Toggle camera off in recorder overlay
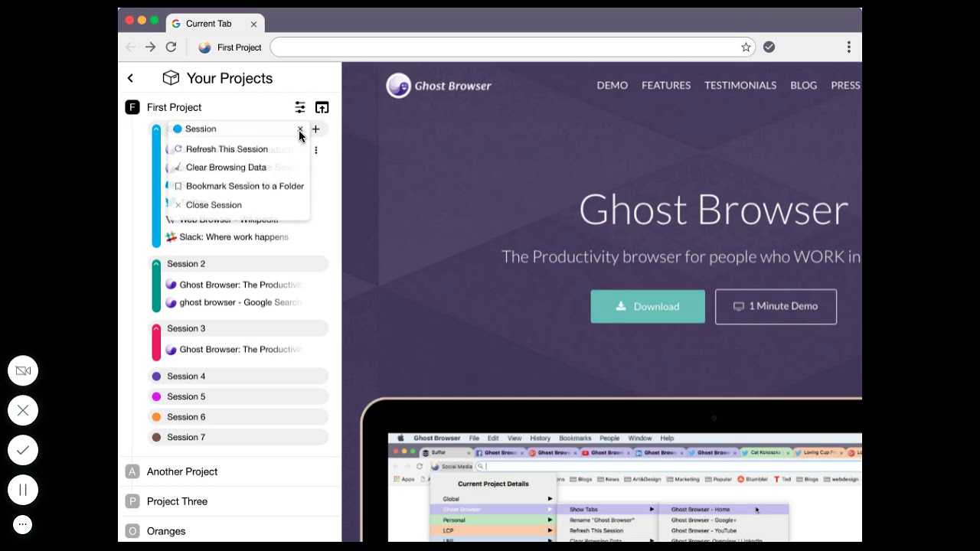The height and width of the screenshot is (551, 980). point(23,371)
